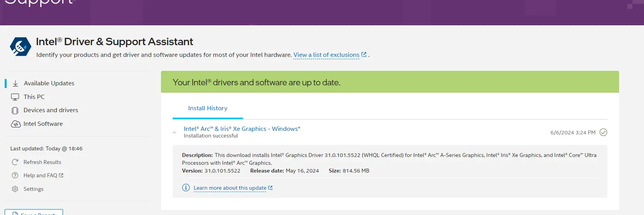Open Help and FAQ link
The width and height of the screenshot is (644, 215).
click(40, 175)
